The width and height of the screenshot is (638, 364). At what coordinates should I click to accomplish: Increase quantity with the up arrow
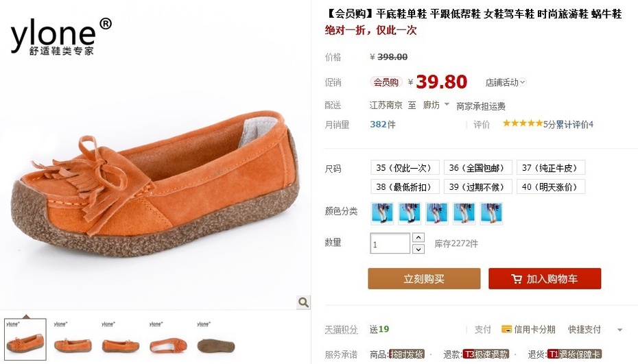click(418, 237)
